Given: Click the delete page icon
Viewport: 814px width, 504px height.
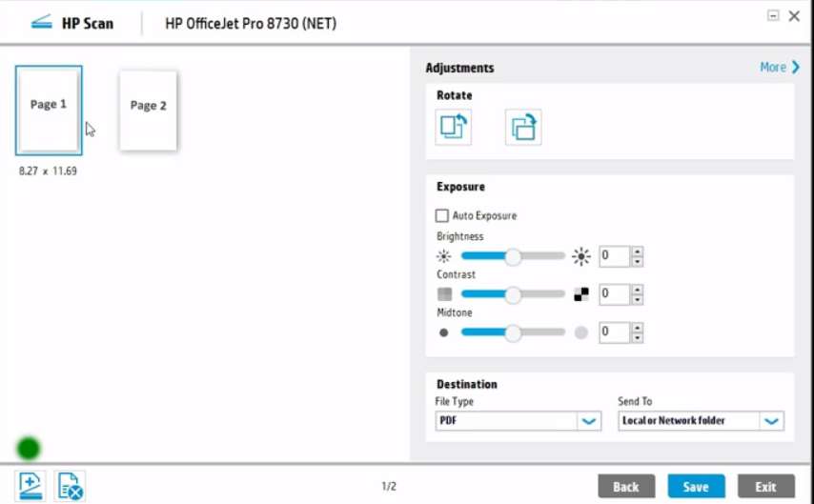Looking at the screenshot, I should pyautogui.click(x=70, y=486).
